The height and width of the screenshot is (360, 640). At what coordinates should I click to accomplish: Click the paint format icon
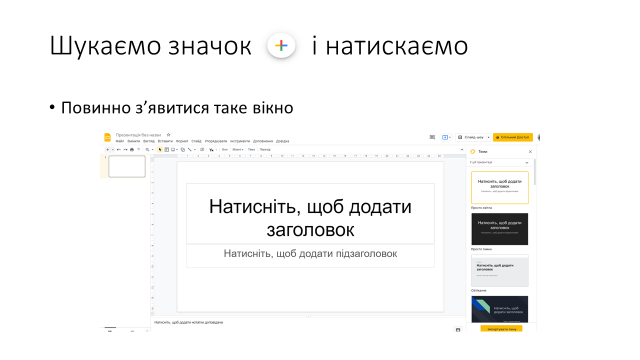pos(138,149)
